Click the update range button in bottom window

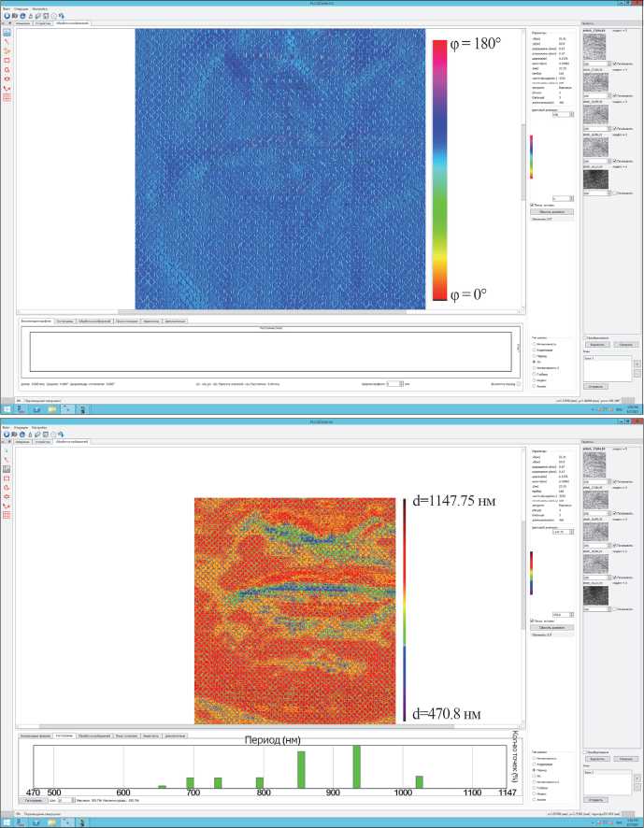[x=552, y=628]
